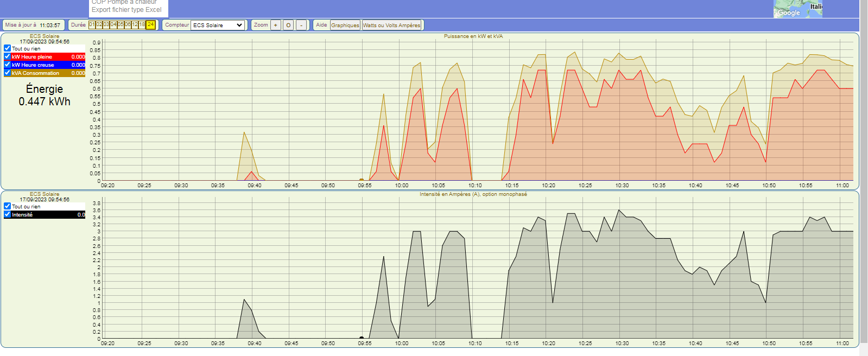The height and width of the screenshot is (356, 868).
Task: Open the 'Graphiques' help button
Action: point(345,25)
